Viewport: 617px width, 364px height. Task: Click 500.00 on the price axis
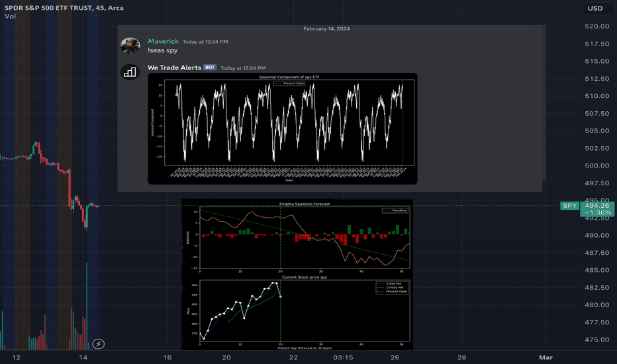[x=597, y=165]
